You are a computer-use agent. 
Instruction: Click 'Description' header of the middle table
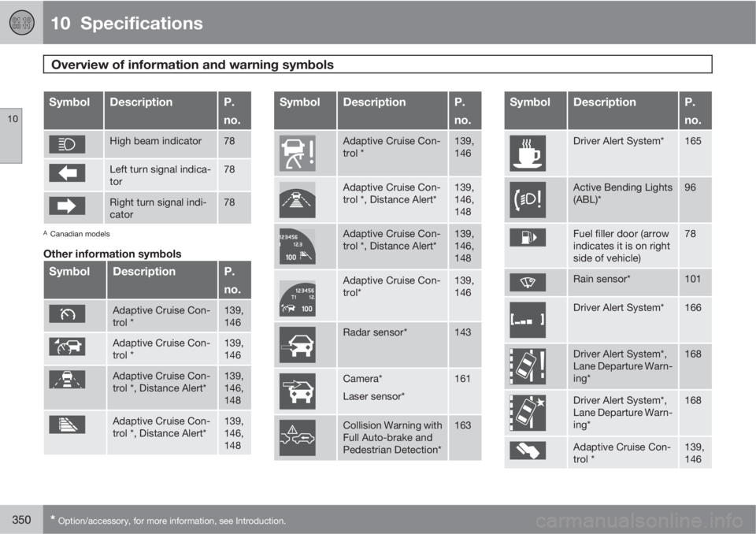374,102
